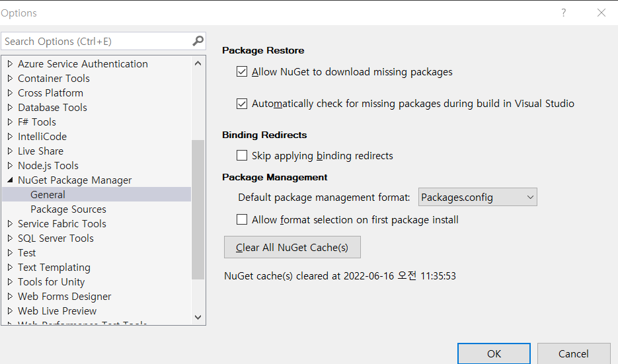Select Text Templating tree item
The image size is (618, 364).
pos(54,267)
